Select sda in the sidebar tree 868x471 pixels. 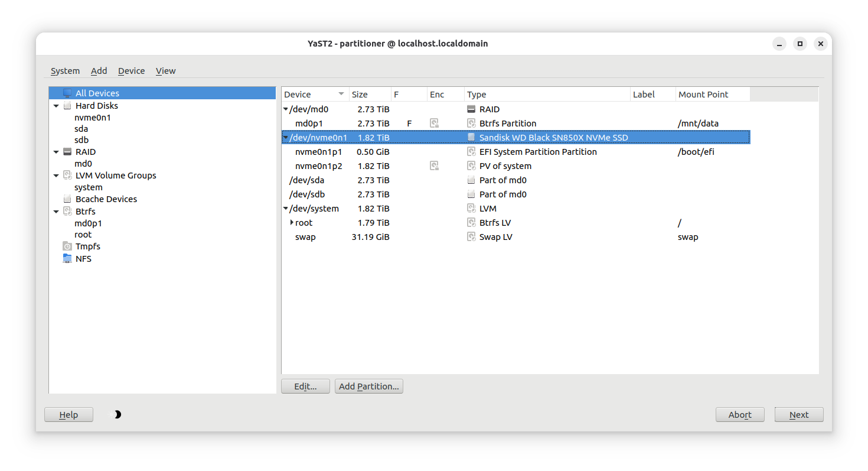point(81,129)
